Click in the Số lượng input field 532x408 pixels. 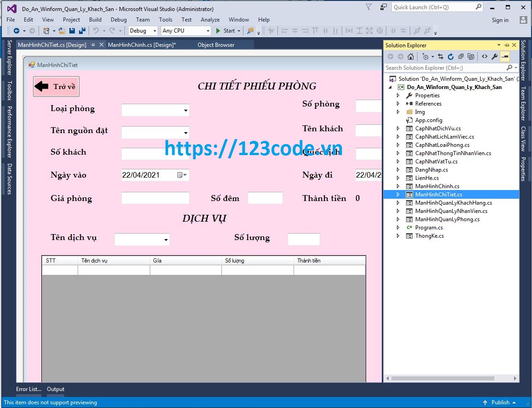click(304, 239)
